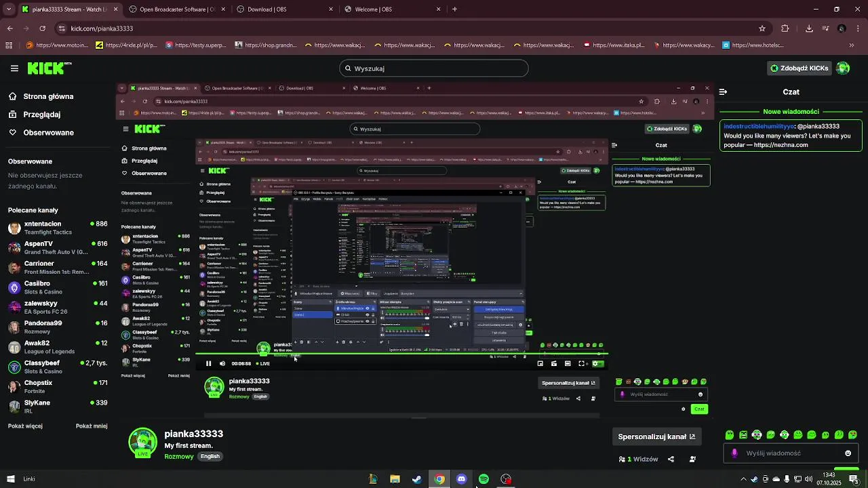Click pianka33333 large channel avatar

click(x=143, y=442)
